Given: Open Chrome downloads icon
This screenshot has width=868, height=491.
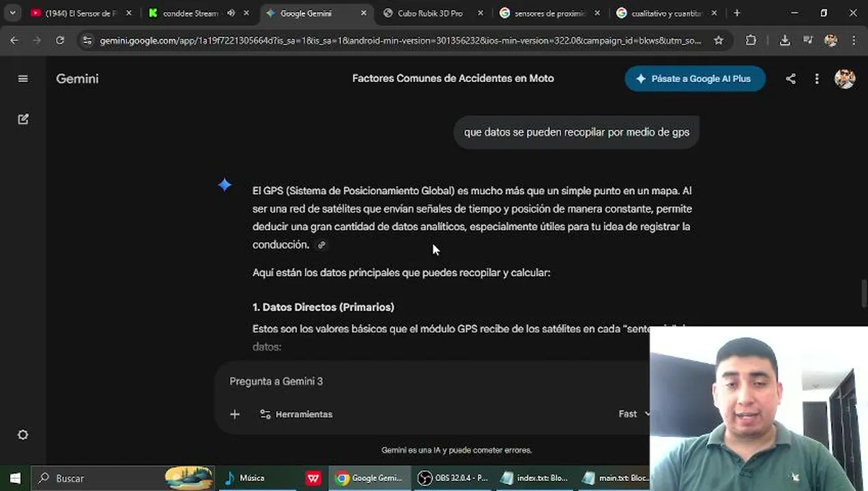Looking at the screenshot, I should point(785,41).
